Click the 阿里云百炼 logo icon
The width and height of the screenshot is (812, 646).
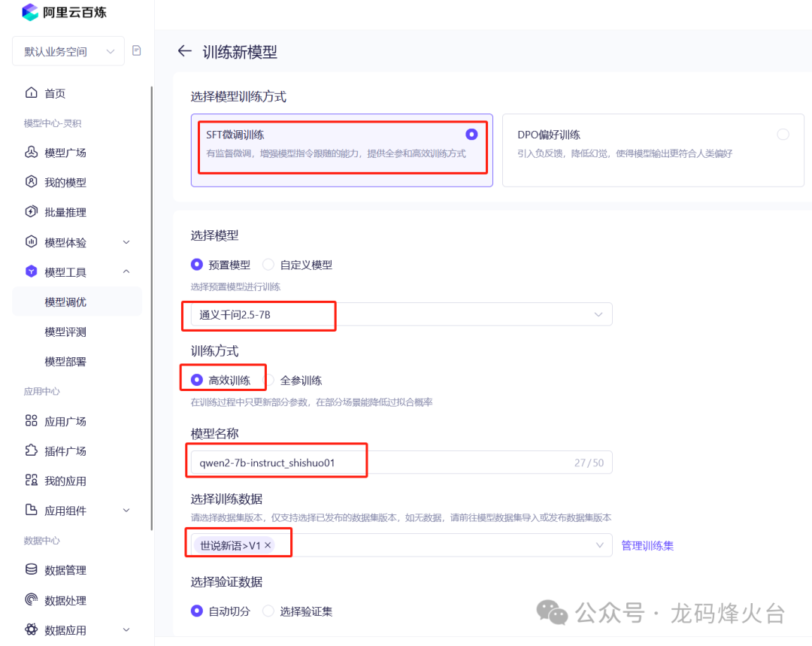(30, 12)
